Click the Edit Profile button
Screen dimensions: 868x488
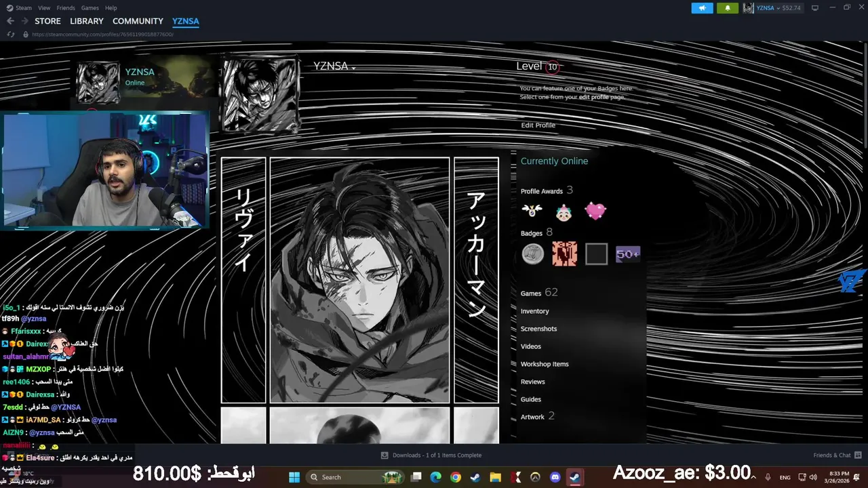[538, 125]
